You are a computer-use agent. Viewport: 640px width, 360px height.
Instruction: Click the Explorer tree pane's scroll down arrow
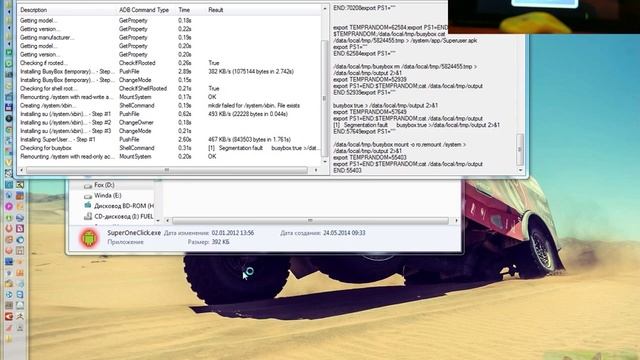[x=158, y=221]
